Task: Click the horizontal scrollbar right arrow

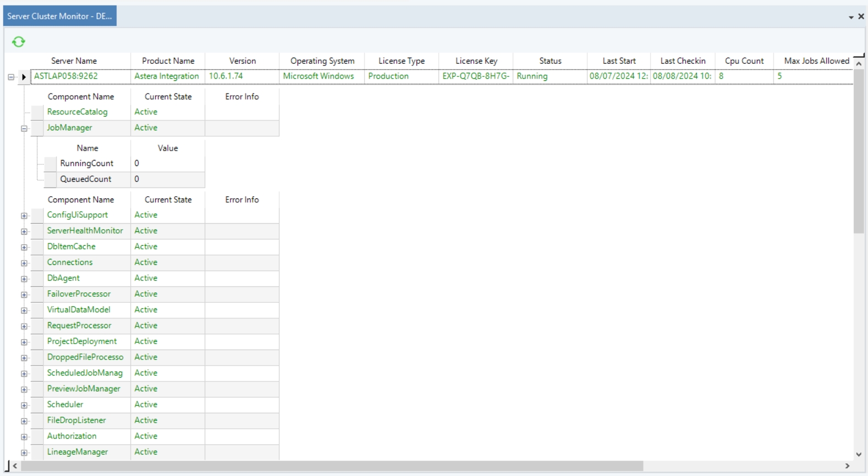Action: pyautogui.click(x=847, y=466)
